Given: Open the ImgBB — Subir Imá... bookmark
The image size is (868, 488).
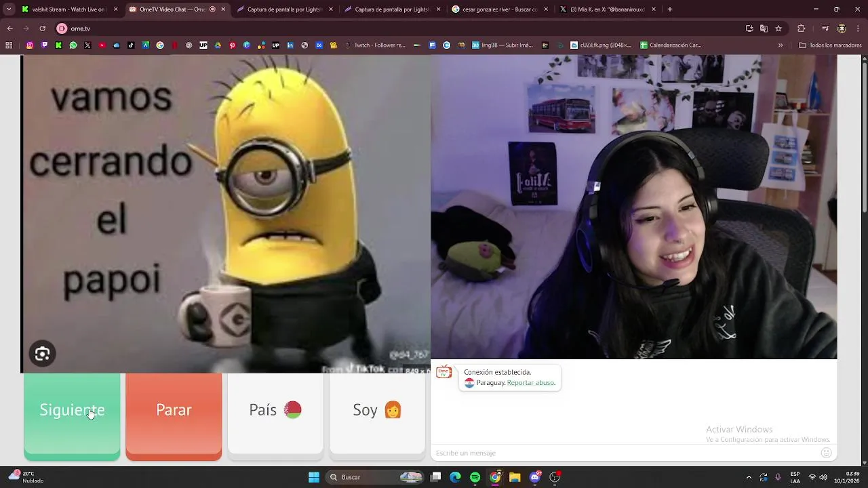Looking at the screenshot, I should 502,45.
